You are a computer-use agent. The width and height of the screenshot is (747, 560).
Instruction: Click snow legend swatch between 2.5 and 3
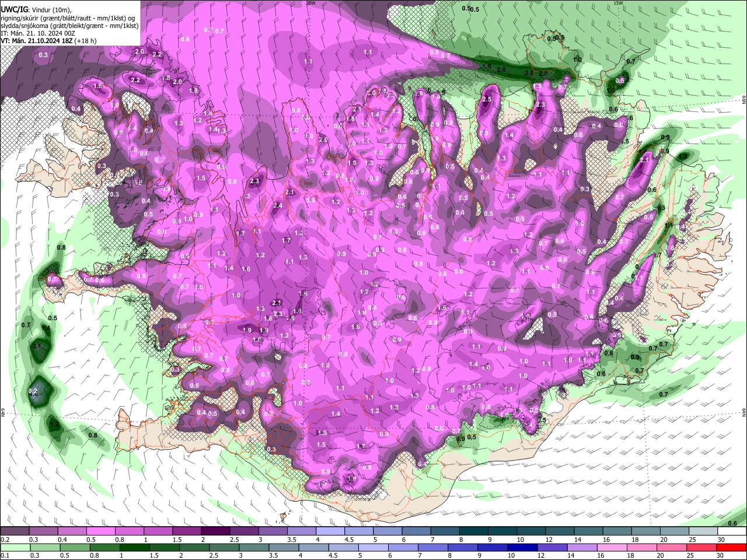tap(244, 531)
